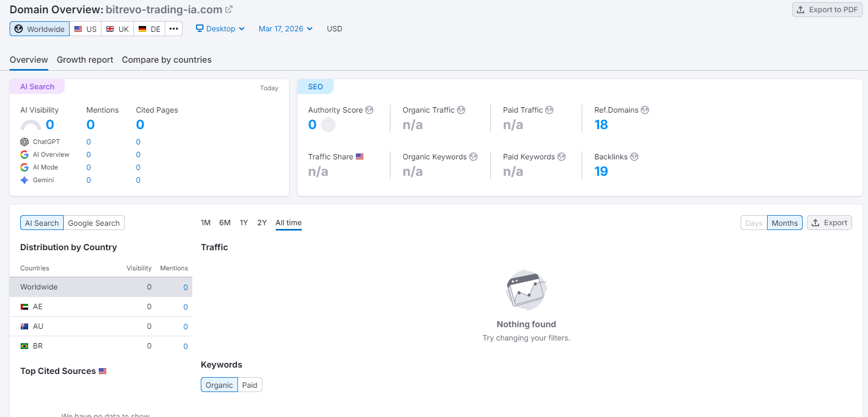Image resolution: width=868 pixels, height=417 pixels.
Task: Click Ref.Domains globe info icon
Action: coord(645,110)
